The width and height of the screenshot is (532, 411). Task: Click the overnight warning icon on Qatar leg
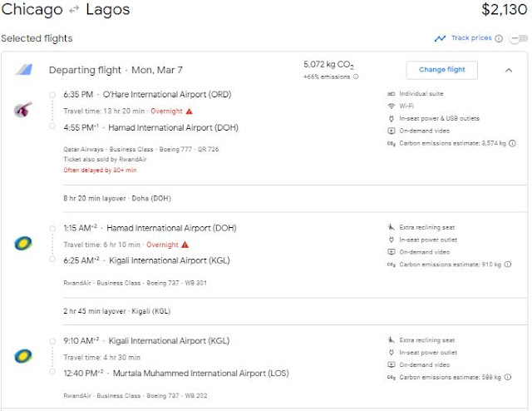coord(189,111)
